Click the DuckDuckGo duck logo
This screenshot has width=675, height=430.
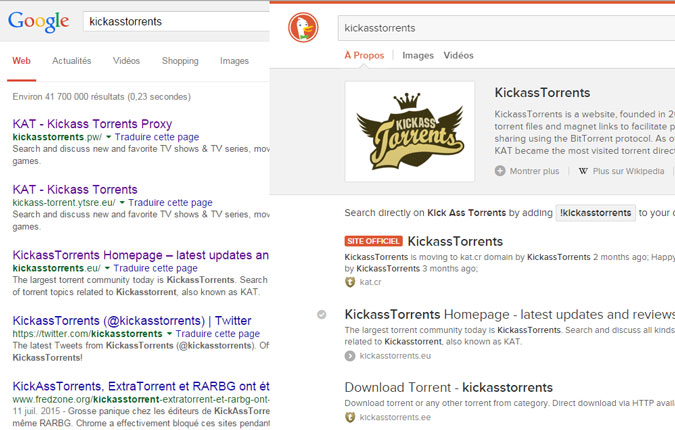[x=303, y=28]
